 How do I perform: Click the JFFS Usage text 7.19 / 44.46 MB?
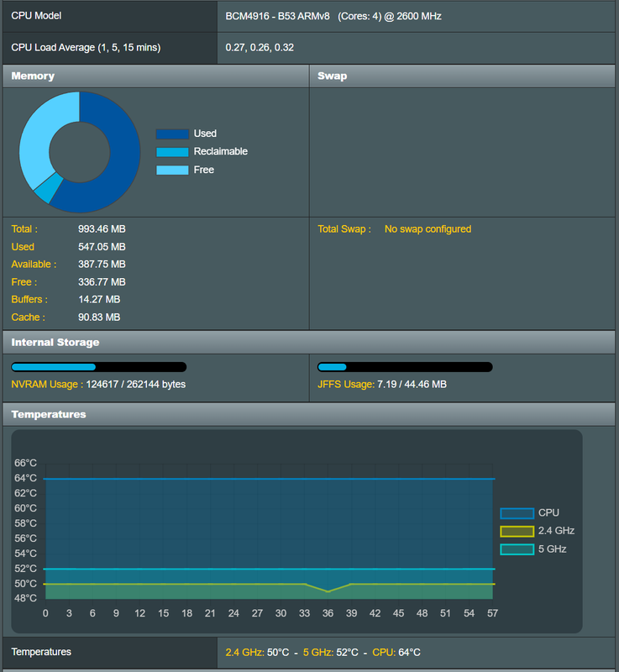tap(412, 385)
